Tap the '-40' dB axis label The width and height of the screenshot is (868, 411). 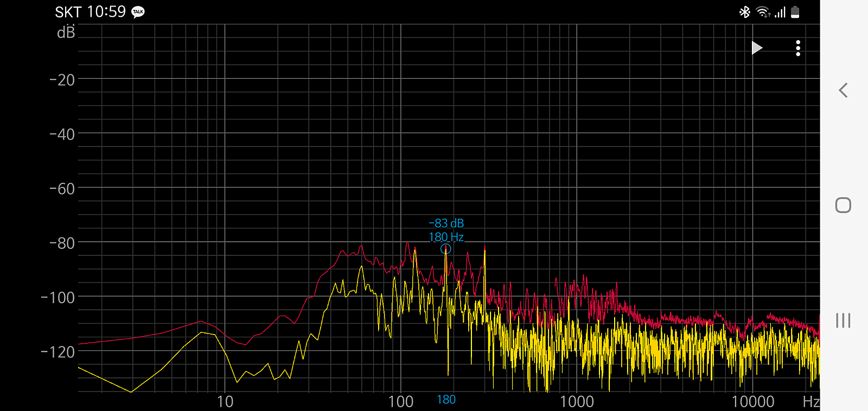click(62, 134)
